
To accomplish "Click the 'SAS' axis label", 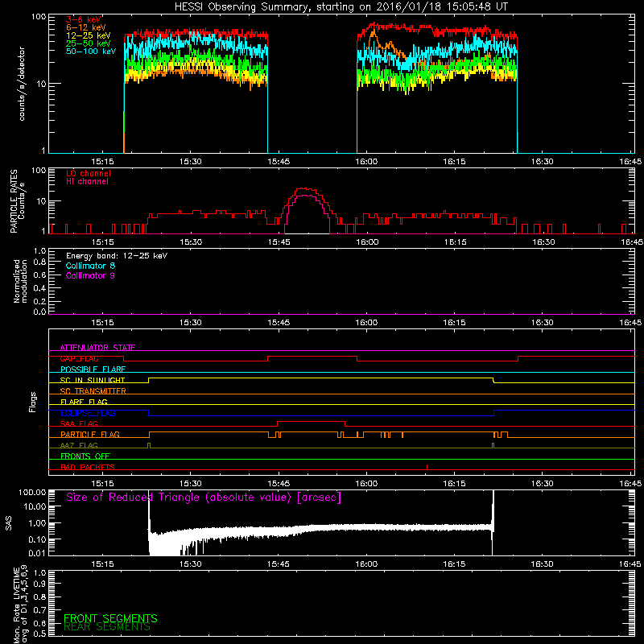I will (x=9, y=523).
